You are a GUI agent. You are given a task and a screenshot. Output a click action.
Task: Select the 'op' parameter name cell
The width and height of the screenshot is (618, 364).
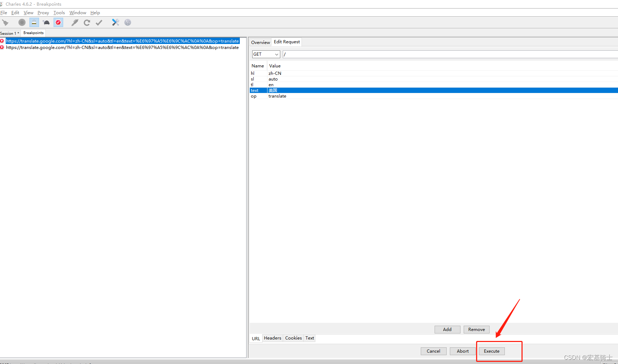click(x=258, y=96)
